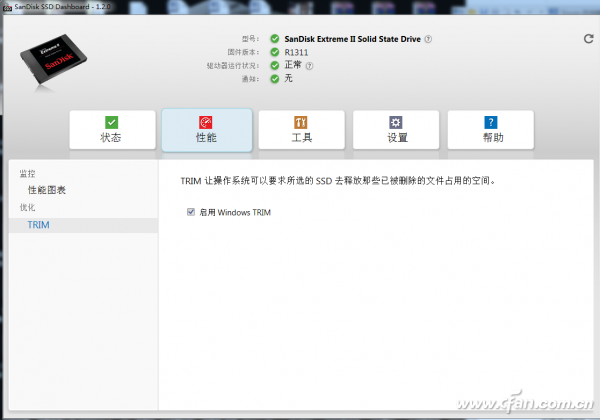Click the help icon beside the drive model name
The image size is (600, 420).
[x=428, y=39]
